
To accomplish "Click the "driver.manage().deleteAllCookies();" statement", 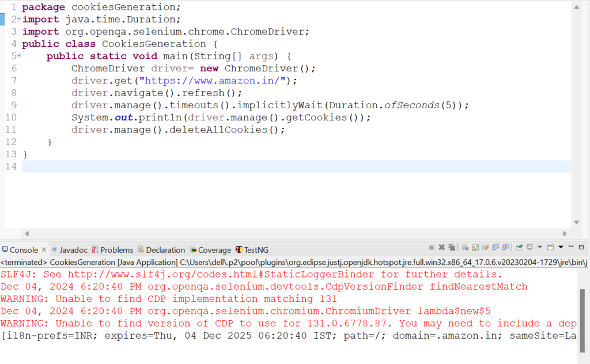I will pos(178,130).
